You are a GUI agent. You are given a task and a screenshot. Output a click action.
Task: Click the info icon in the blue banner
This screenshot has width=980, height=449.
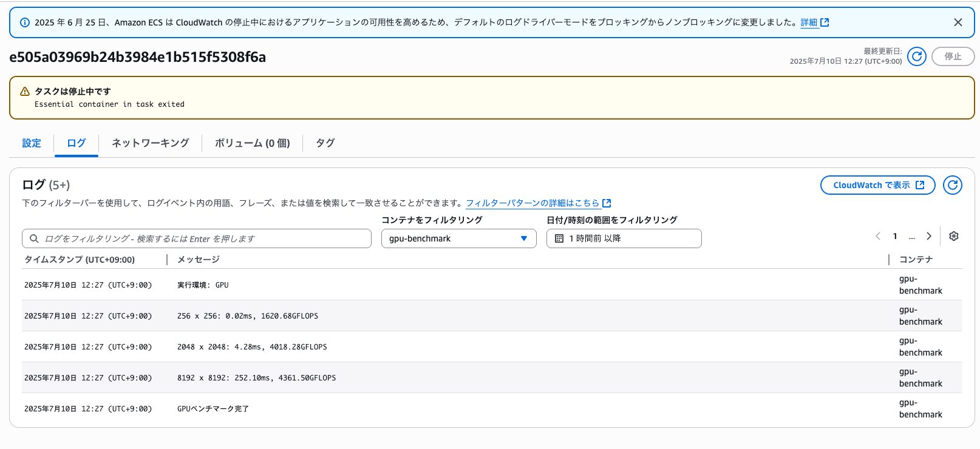[25, 22]
